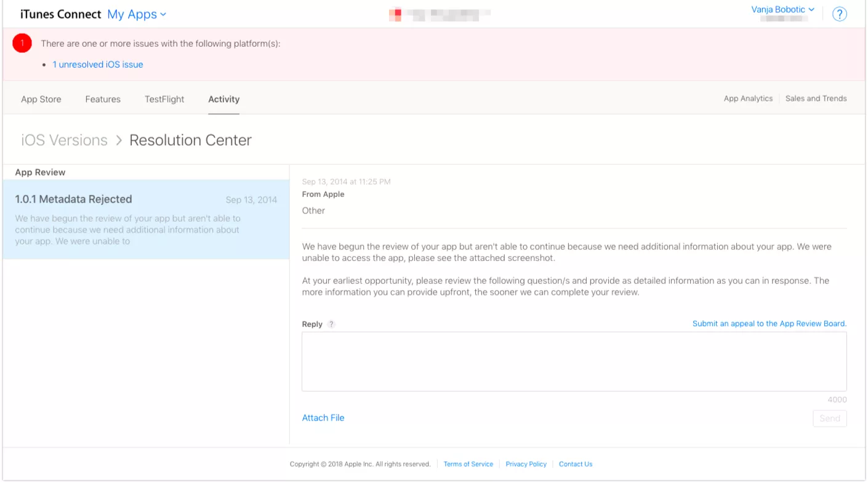Image resolution: width=868 pixels, height=482 pixels.
Task: Click into the Reply text box
Action: (x=574, y=361)
